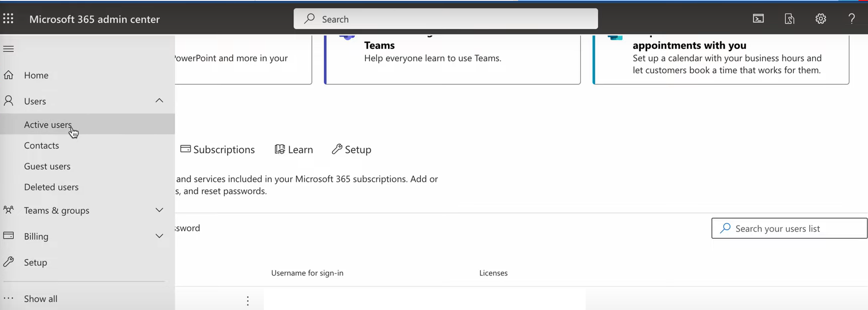Click the Show all ellipsis icon
The height and width of the screenshot is (310, 868).
(x=9, y=298)
